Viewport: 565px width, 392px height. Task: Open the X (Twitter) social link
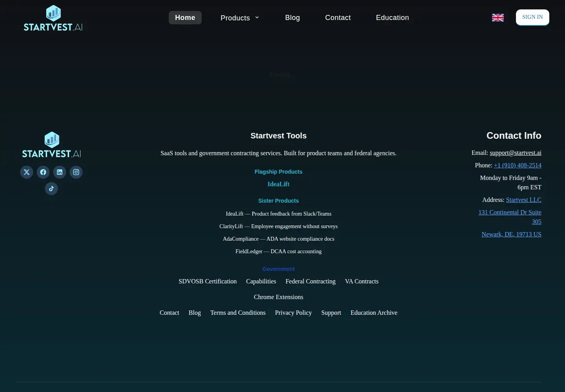[27, 172]
